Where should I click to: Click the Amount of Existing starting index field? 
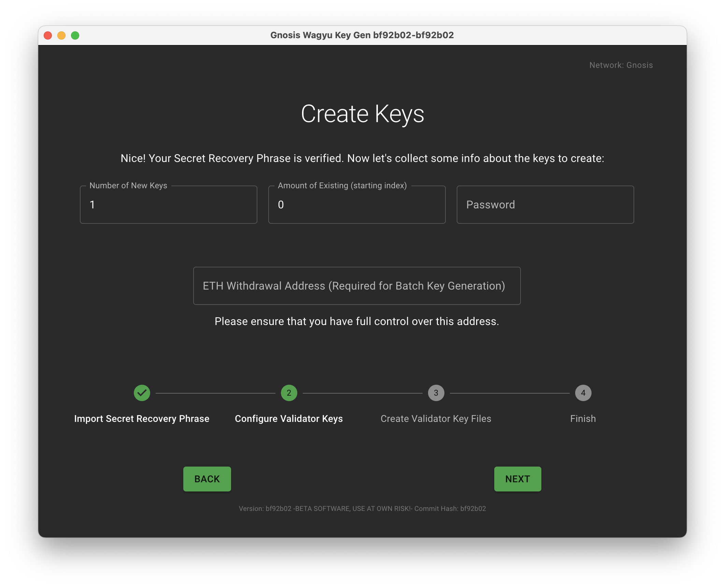[x=357, y=205]
